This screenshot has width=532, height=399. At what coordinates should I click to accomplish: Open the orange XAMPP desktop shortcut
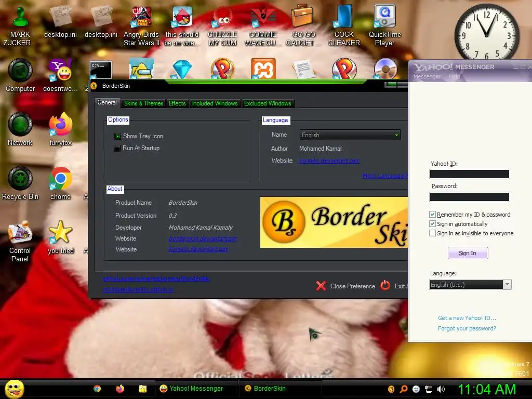(263, 69)
